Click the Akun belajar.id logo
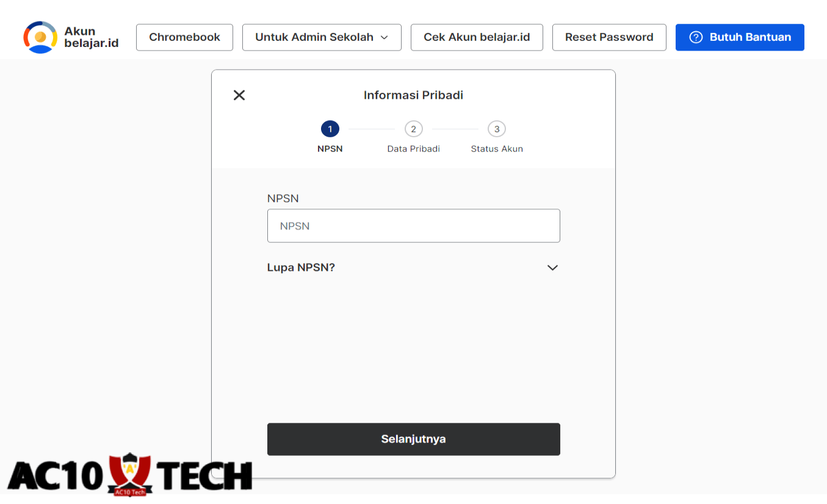Screen dimensions: 827x504 (70, 37)
